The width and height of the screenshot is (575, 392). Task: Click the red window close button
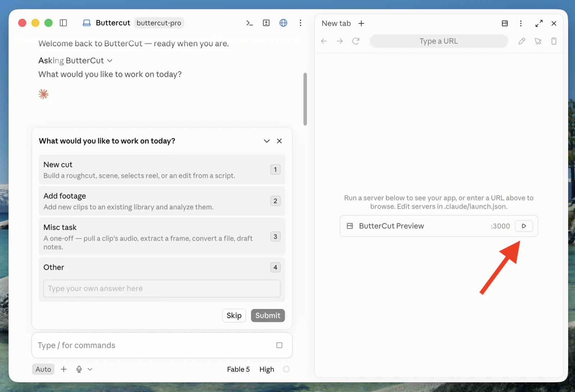tap(22, 23)
